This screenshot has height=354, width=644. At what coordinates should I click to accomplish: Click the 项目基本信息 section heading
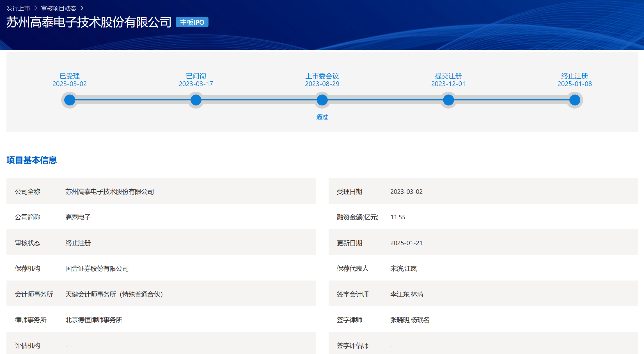click(x=32, y=160)
